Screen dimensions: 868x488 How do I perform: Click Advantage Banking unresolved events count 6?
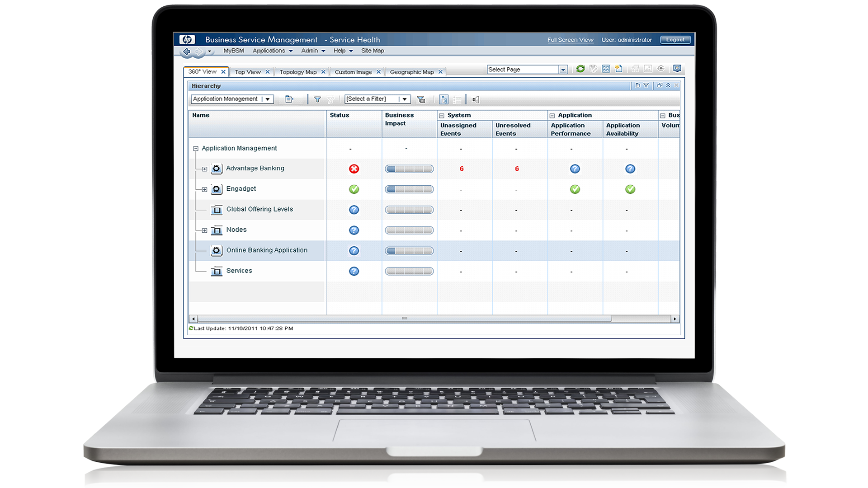(x=517, y=169)
